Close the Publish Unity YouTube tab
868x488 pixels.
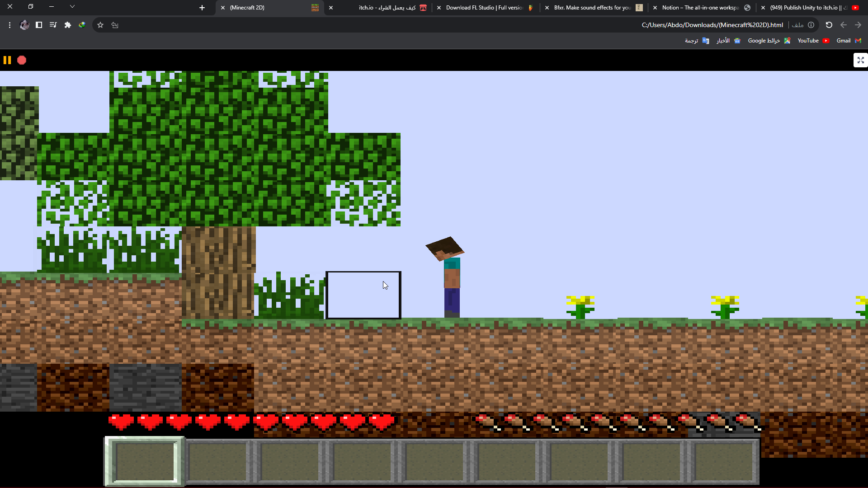[763, 8]
